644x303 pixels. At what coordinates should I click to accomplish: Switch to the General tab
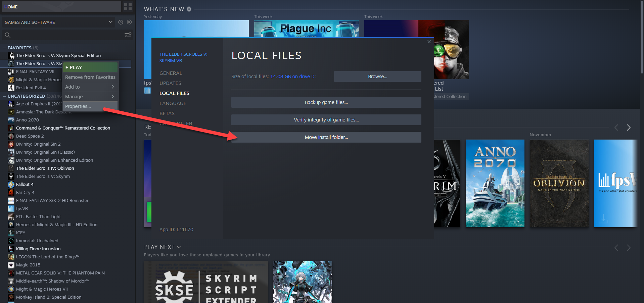click(171, 73)
